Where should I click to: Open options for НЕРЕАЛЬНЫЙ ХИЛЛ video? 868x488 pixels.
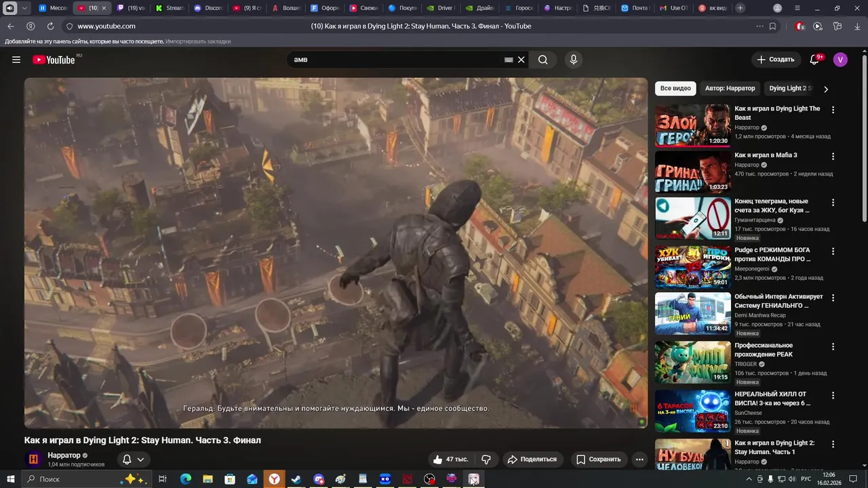click(x=833, y=395)
